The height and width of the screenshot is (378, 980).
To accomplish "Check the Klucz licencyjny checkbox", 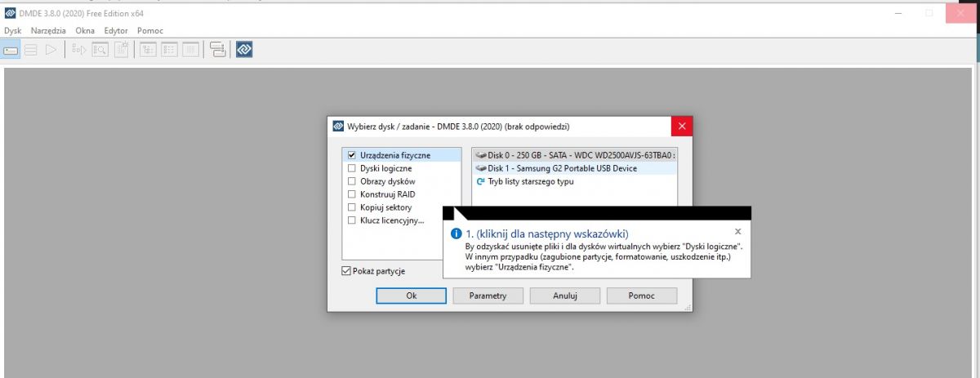I will [x=352, y=220].
